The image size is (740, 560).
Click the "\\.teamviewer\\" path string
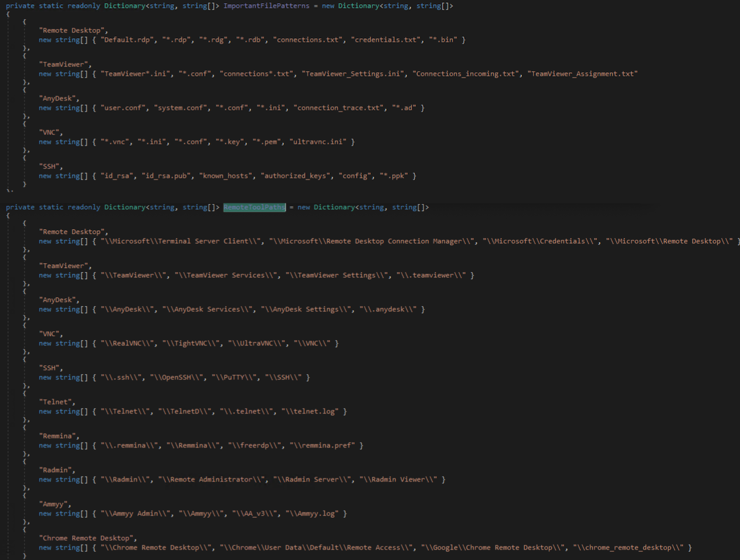pos(431,276)
